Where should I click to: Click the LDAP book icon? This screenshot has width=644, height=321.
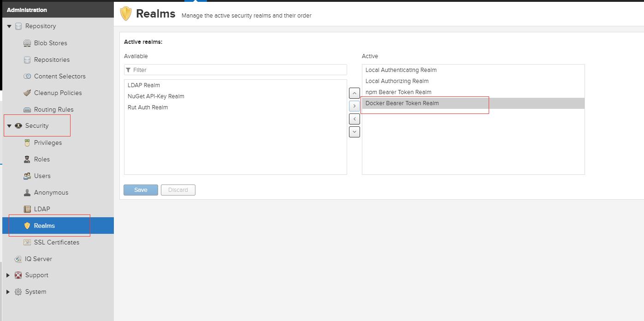27,209
